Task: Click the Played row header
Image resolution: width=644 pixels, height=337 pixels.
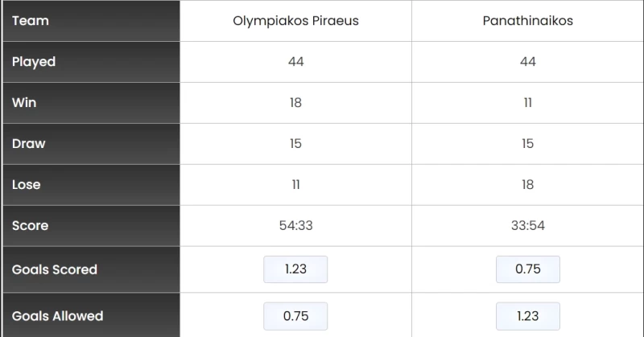Action: pyautogui.click(x=34, y=62)
